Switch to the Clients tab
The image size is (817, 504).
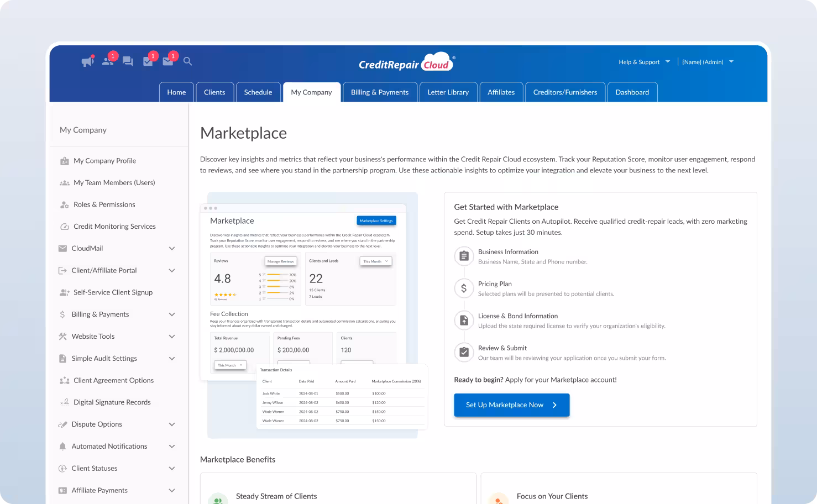(x=214, y=92)
